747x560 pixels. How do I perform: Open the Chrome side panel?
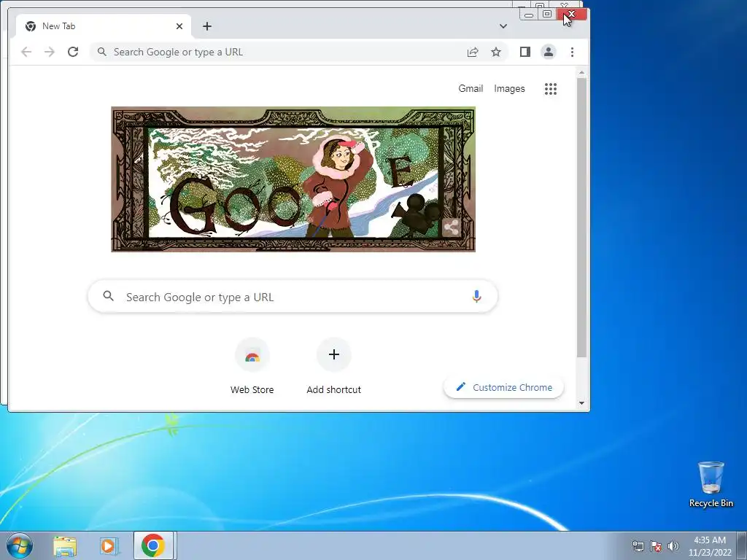coord(525,52)
